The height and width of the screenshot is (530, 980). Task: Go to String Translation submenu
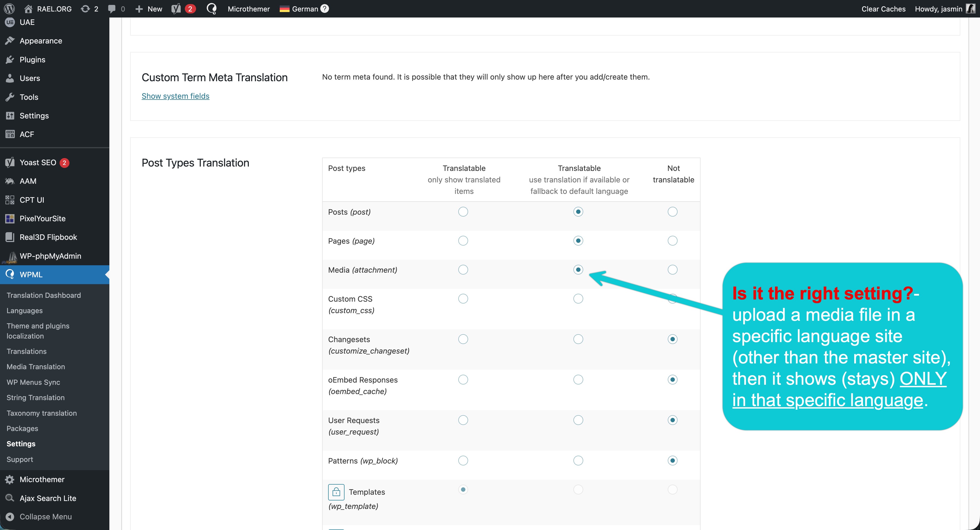[35, 397]
